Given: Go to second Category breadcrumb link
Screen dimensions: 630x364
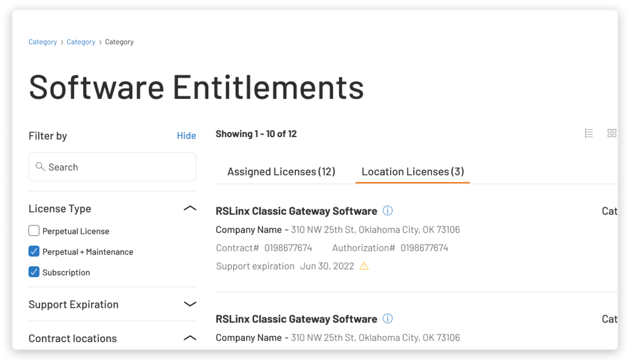Looking at the screenshot, I should [x=81, y=42].
